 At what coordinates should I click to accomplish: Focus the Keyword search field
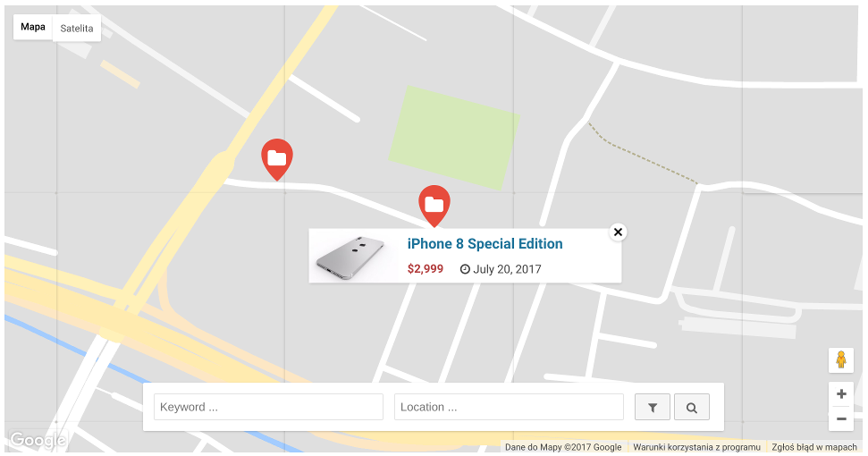click(x=268, y=407)
